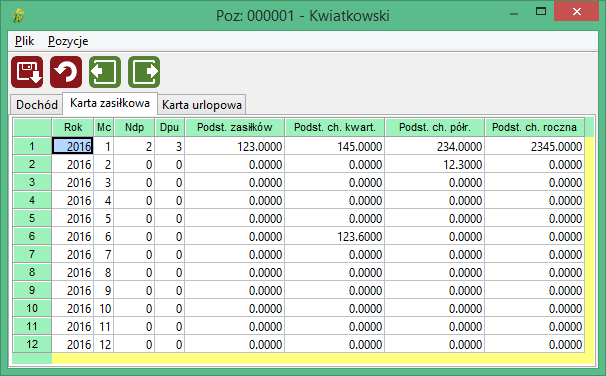Click the Podst. zasiłków column header
Image resolution: width=606 pixels, height=376 pixels.
235,127
